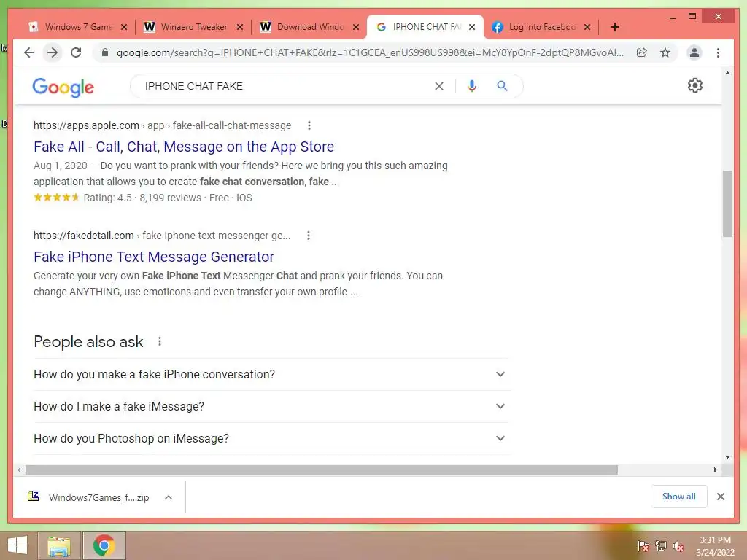Click the apps.apple.com result URL
Viewport: 747px width, 560px height.
point(162,125)
